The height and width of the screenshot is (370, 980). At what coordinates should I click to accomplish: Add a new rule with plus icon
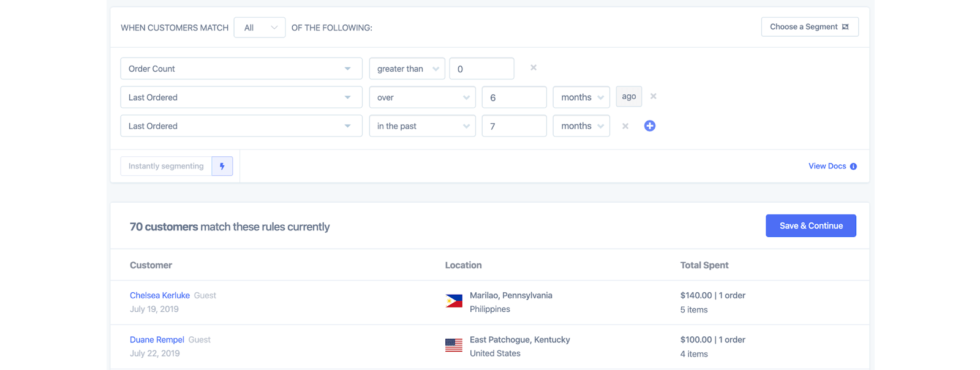coord(650,126)
